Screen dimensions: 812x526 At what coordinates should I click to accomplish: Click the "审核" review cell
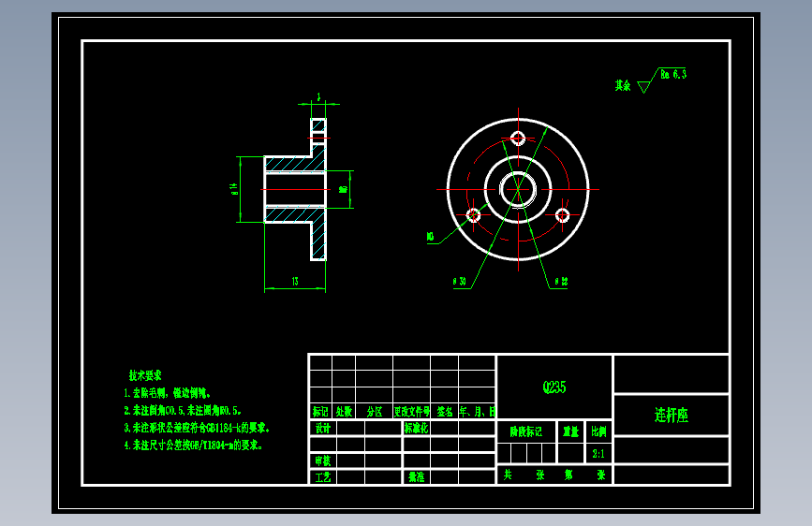[323, 460]
